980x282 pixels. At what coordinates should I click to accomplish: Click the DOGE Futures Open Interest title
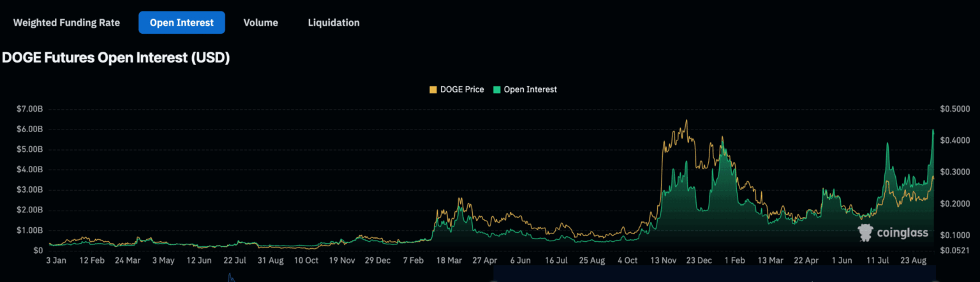[x=116, y=58]
